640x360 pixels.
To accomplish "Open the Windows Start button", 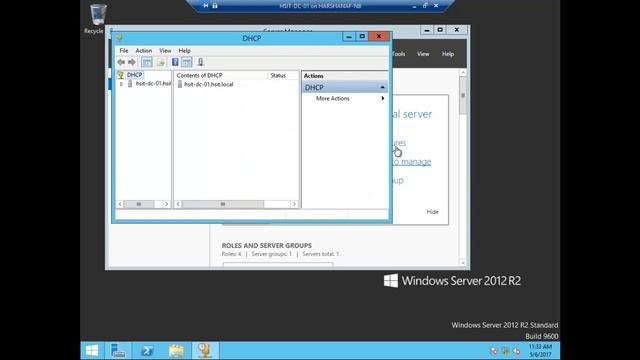I will point(92,351).
